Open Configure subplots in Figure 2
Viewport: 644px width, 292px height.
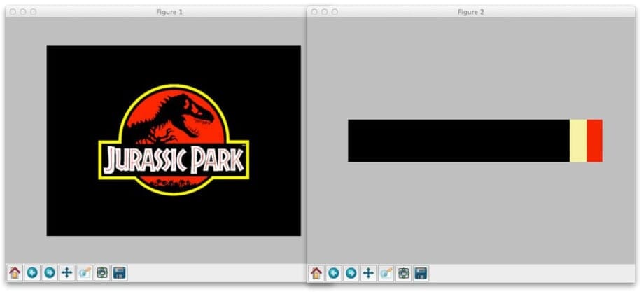point(404,273)
